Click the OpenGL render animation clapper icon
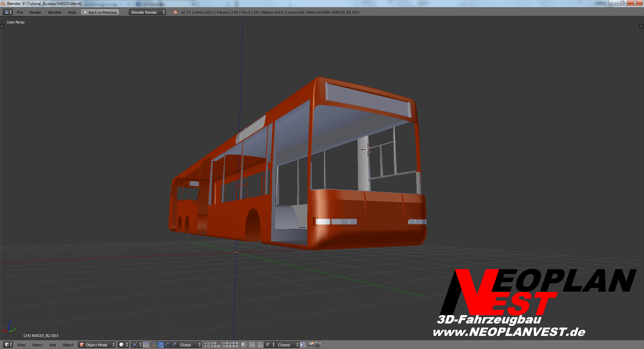 [318, 345]
